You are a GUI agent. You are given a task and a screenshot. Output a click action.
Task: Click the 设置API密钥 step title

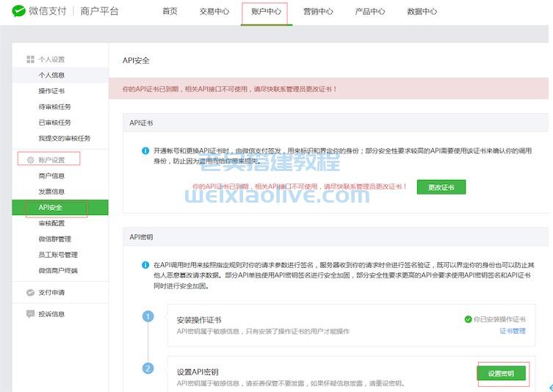coord(198,372)
